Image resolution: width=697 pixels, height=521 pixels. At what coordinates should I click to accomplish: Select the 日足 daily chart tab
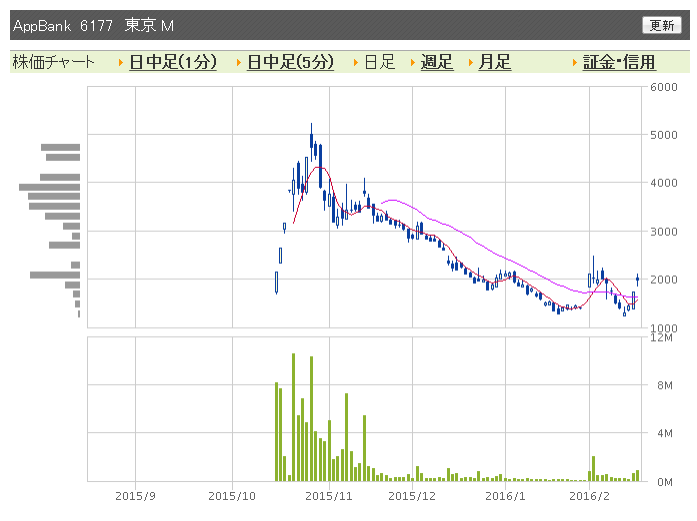(x=380, y=62)
